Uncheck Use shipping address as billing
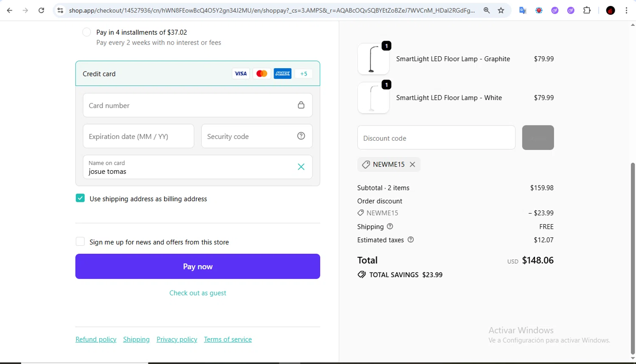This screenshot has height=364, width=636. coord(80,198)
